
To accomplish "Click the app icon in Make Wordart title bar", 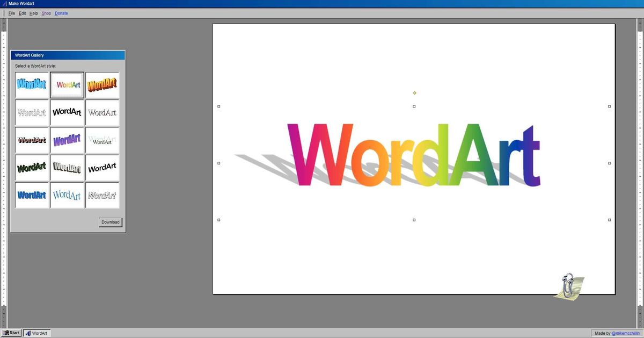I will click(4, 4).
